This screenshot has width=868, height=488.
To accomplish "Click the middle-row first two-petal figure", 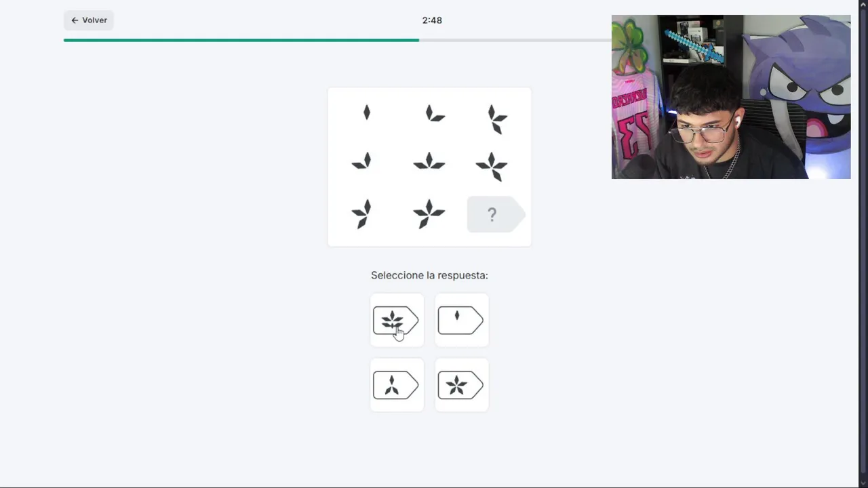I will [x=362, y=161].
